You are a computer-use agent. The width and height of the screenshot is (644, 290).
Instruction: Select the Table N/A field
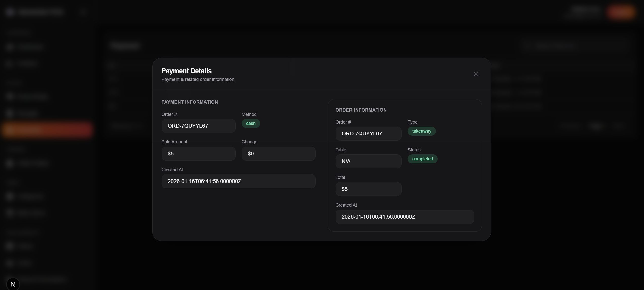coord(368,161)
